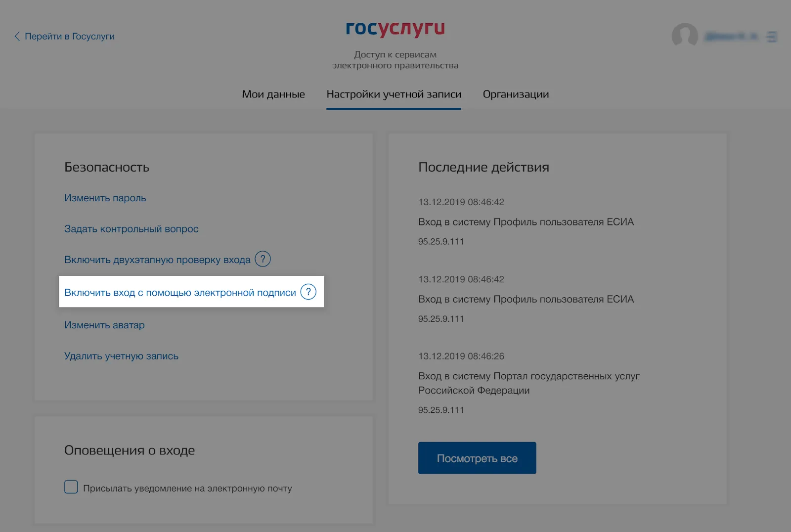Click the Портал государственных услуг entry text
Screen dimensions: 791x532
(529, 383)
